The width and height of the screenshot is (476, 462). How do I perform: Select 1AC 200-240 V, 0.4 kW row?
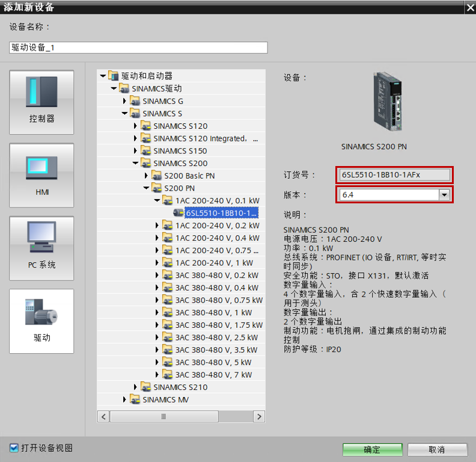(181, 238)
